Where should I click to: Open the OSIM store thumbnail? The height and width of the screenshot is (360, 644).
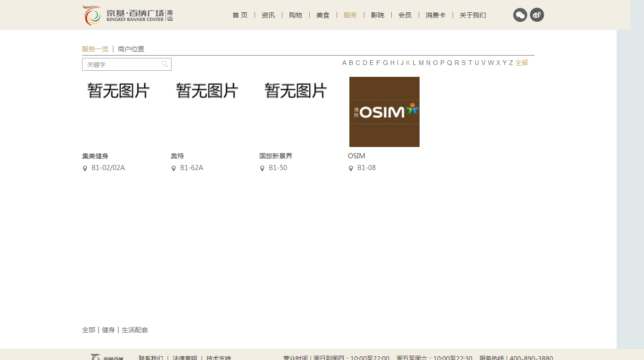tap(384, 112)
